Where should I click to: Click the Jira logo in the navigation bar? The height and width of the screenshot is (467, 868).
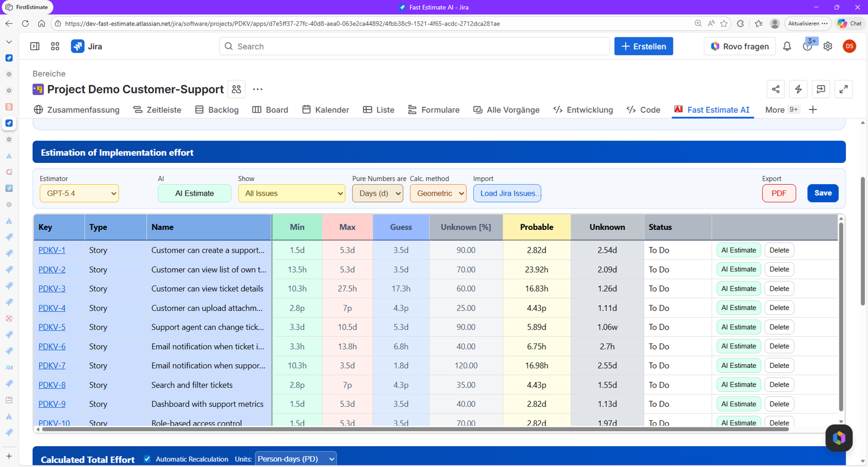(x=78, y=46)
